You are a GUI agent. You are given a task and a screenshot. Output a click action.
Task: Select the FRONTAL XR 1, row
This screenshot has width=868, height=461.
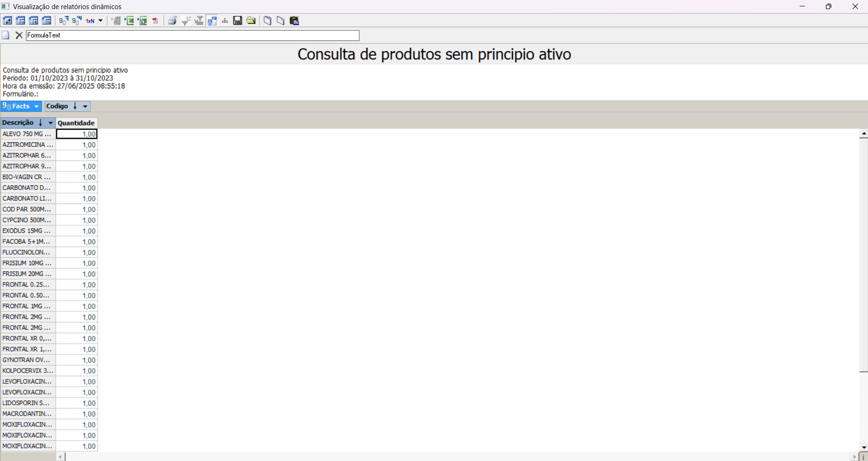click(x=28, y=349)
